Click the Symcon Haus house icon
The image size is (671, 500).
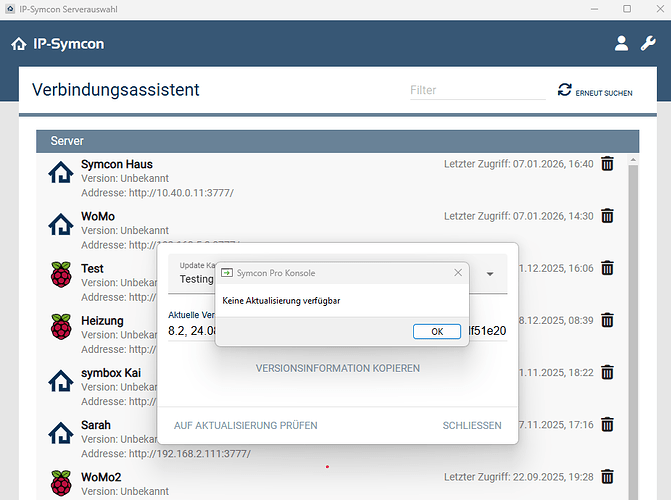61,172
